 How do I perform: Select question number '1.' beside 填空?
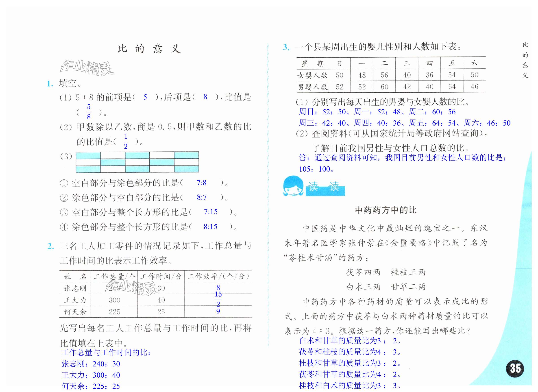(50, 83)
